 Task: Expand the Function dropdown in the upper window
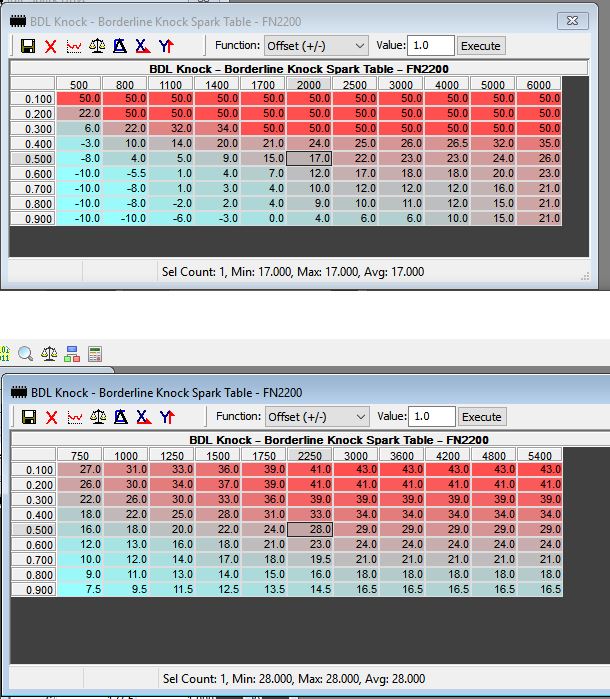click(x=316, y=45)
